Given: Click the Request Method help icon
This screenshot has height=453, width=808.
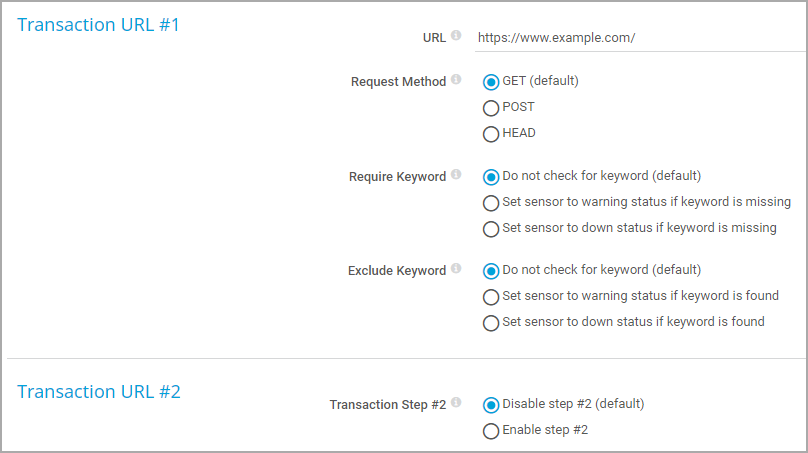Looking at the screenshot, I should pyautogui.click(x=456, y=79).
